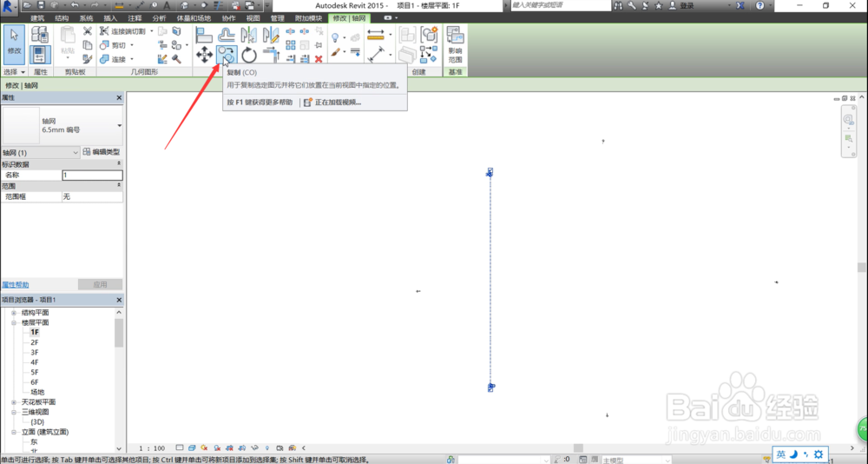
Task: Click the Offset tool in the ribbon
Action: click(x=226, y=35)
